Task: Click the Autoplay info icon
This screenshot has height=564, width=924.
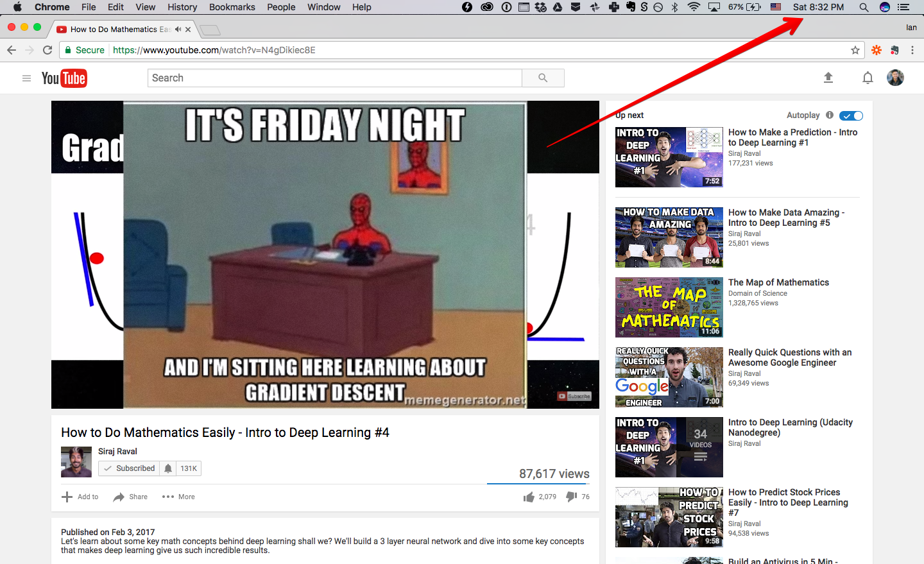Action: [830, 115]
